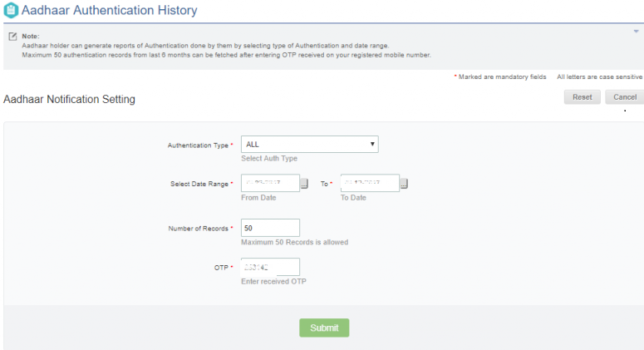Click 'All letters are case sensitive' text
Screen dimensions: 644x350
[x=599, y=76]
